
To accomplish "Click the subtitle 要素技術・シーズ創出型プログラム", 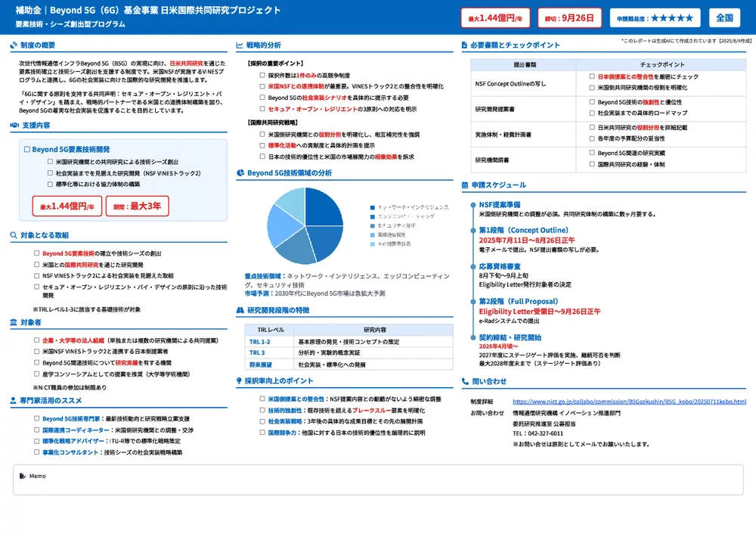I will pos(70,24).
